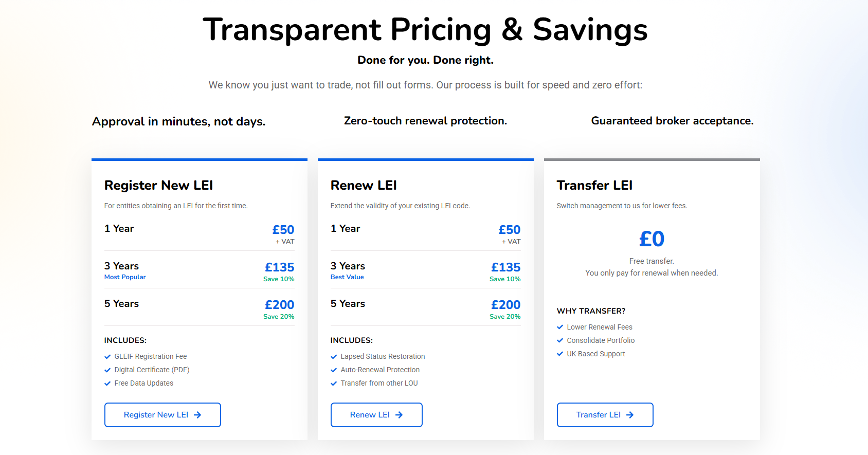Viewport: 868px width, 455px height.
Task: Click the Consolidate Portfolio list item
Action: pyautogui.click(x=601, y=340)
